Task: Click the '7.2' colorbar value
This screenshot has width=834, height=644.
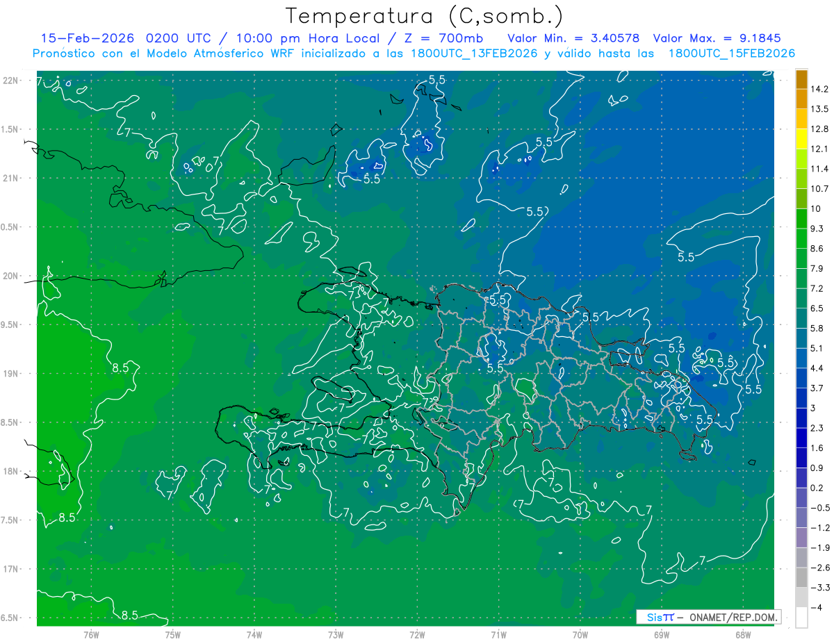Action: coord(818,288)
